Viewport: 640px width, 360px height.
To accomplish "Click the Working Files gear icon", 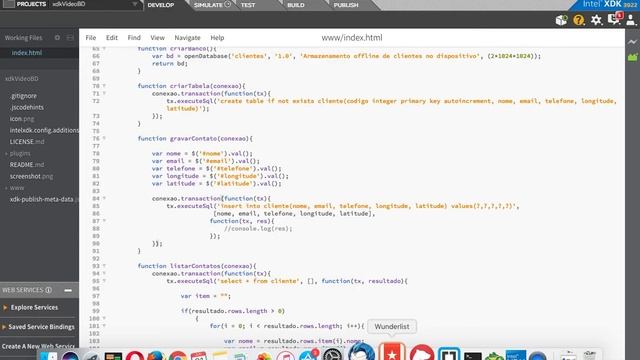I will tap(57, 38).
